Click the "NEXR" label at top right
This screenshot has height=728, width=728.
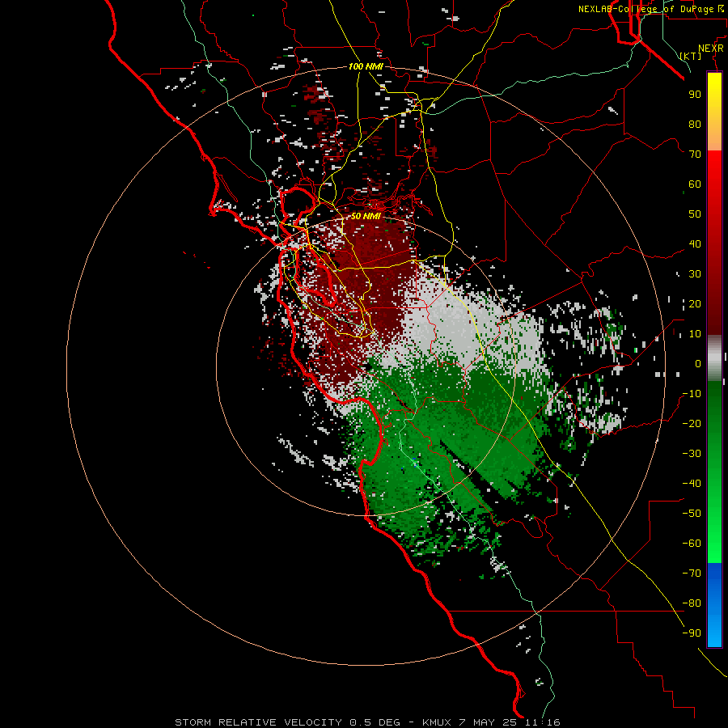711,48
